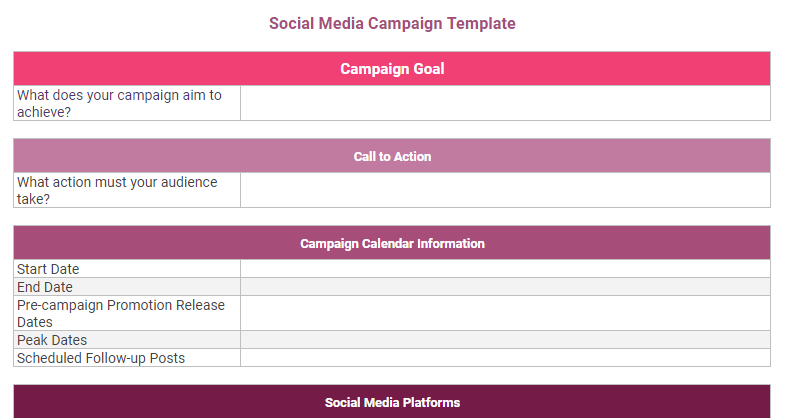Select the Campaign Goal header bar

pos(392,69)
